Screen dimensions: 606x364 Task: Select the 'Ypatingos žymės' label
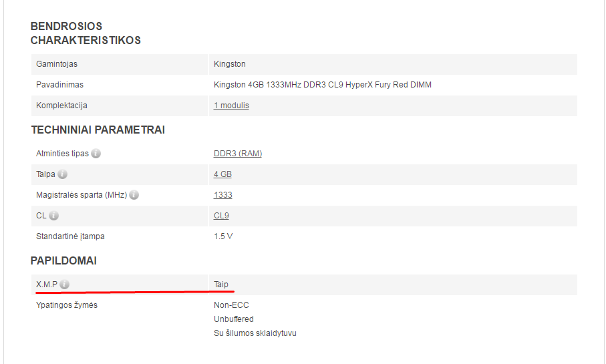coord(66,305)
